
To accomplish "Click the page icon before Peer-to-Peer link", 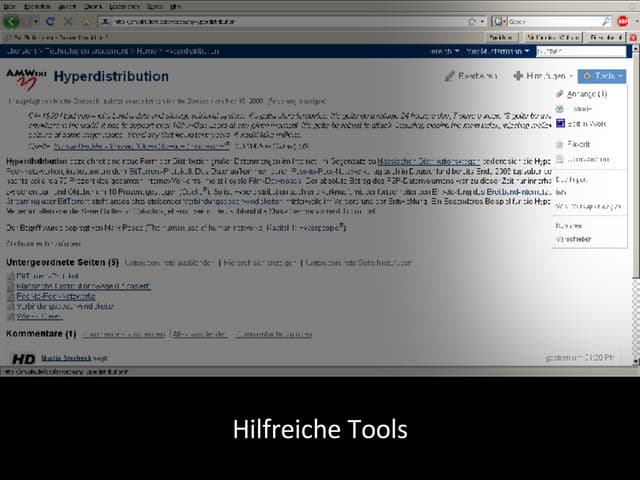I will 11,297.
